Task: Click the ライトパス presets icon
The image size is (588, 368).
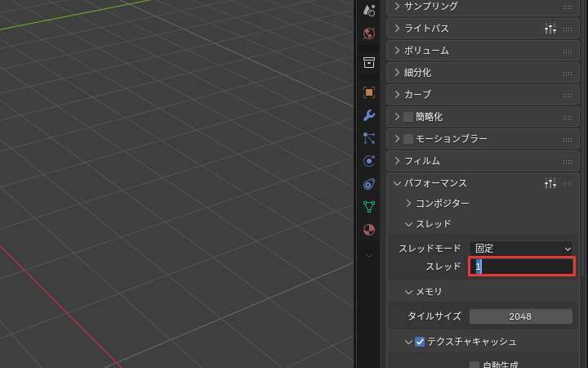Action: click(x=550, y=29)
